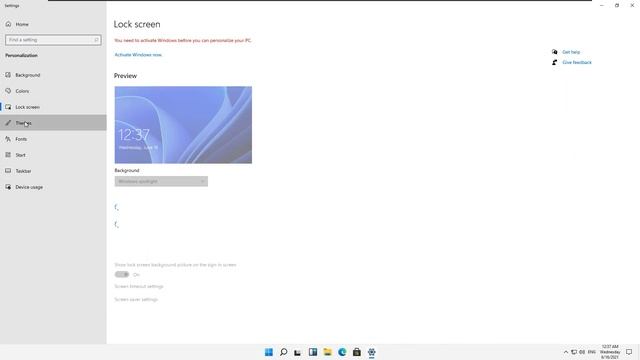640x360 pixels.
Task: Open Task View from the taskbar
Action: point(298,352)
